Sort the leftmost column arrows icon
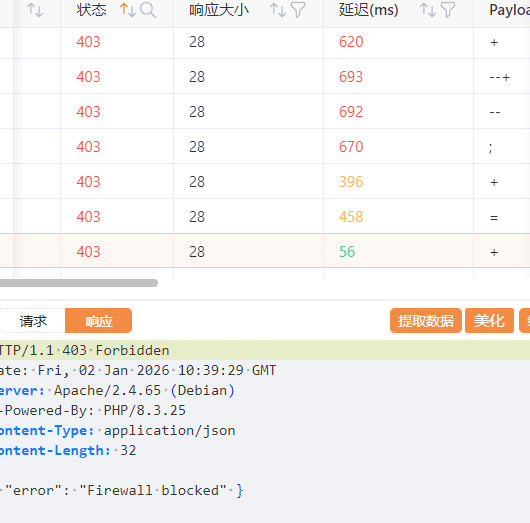Image resolution: width=530 pixels, height=523 pixels. coord(35,10)
